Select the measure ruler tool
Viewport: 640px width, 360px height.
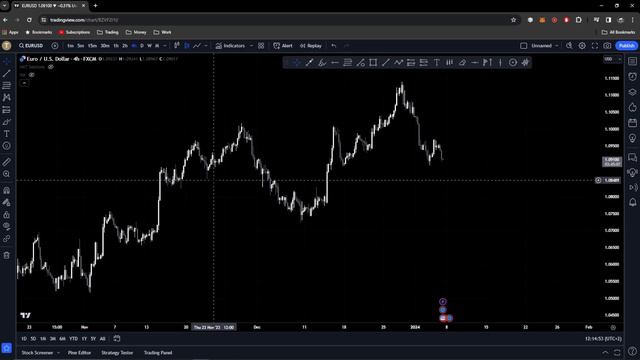click(x=7, y=162)
